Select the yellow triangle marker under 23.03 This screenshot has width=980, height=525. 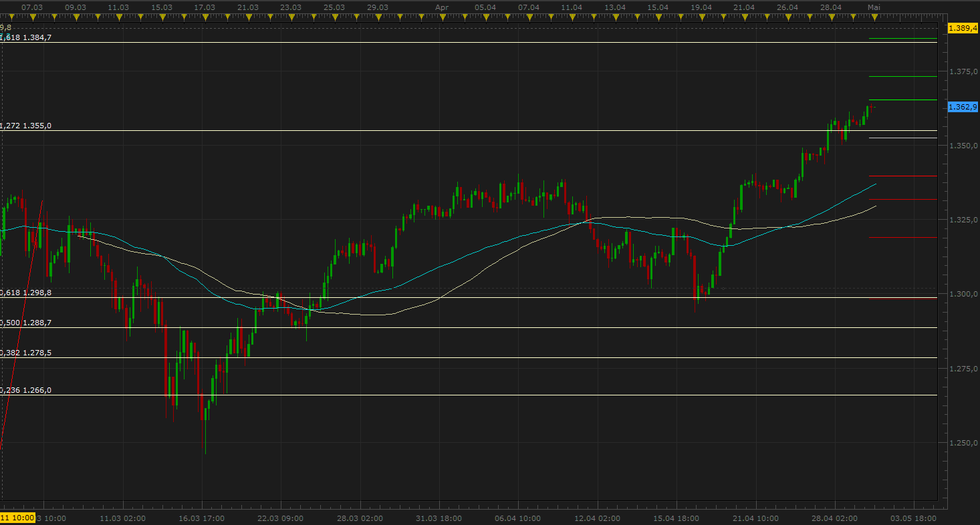[x=290, y=16]
